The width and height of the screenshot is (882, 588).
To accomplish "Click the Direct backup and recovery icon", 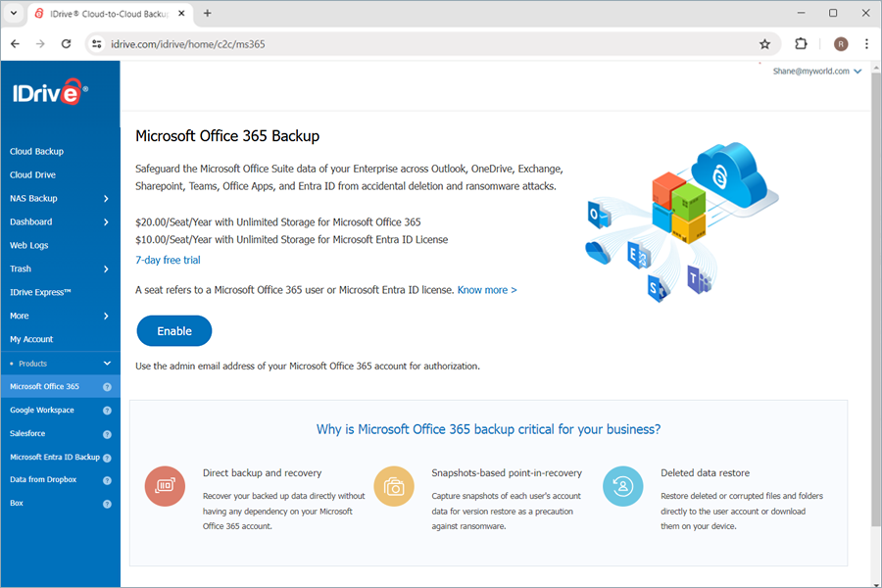I will [165, 486].
